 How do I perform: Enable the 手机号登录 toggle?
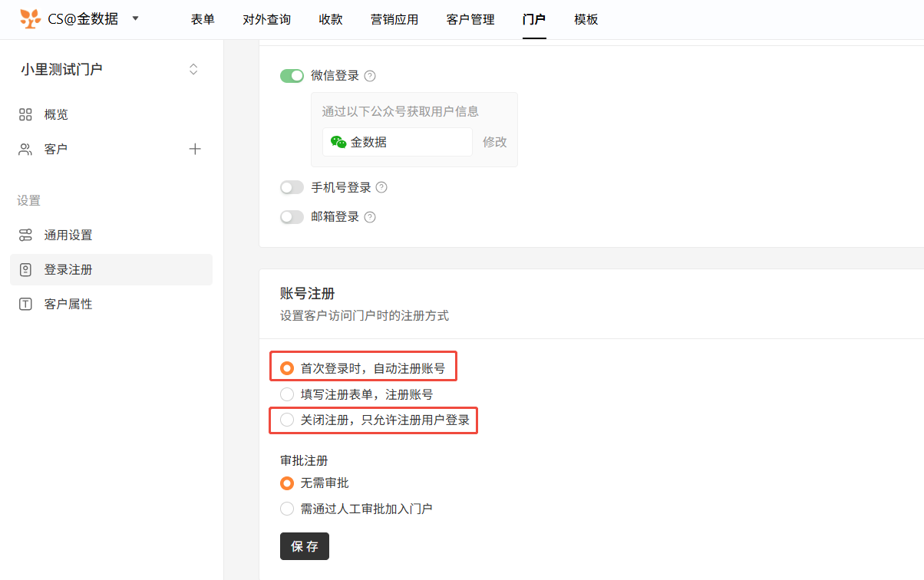coord(292,188)
